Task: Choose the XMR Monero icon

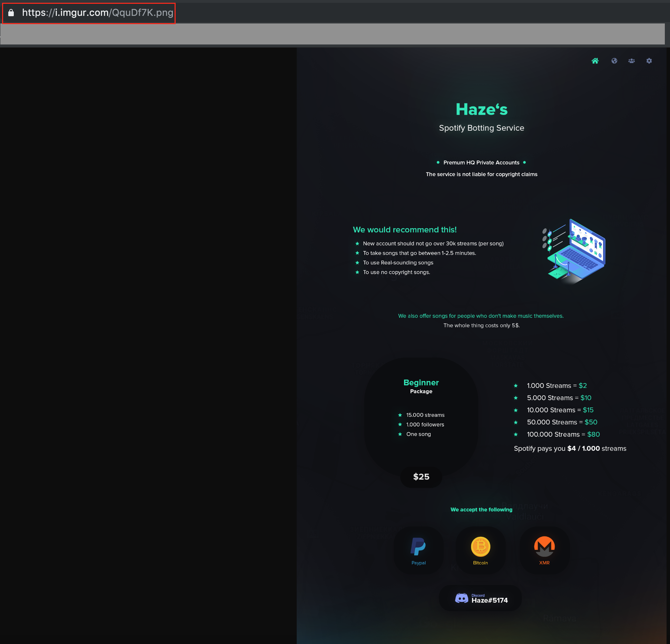Action: click(x=544, y=547)
